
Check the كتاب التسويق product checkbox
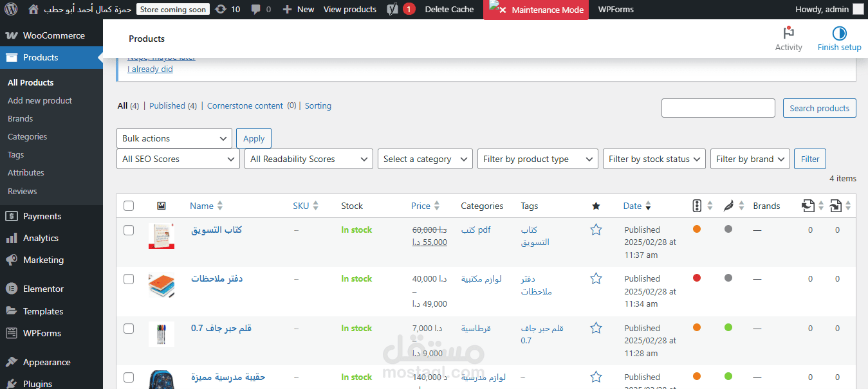click(129, 230)
